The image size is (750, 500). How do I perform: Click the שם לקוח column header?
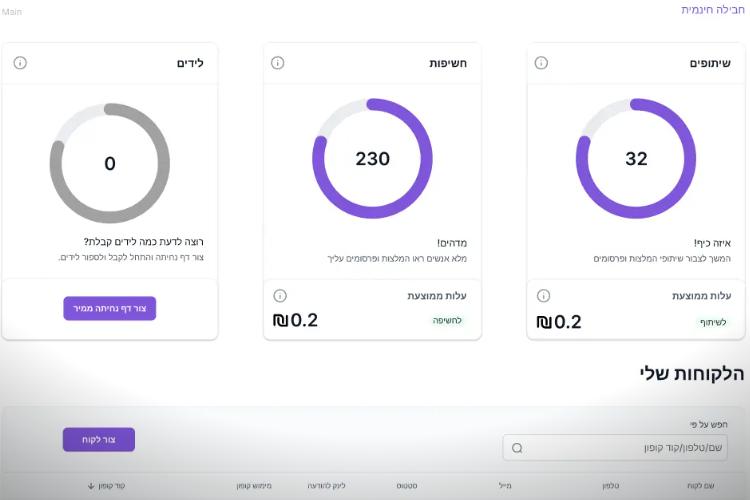701,486
